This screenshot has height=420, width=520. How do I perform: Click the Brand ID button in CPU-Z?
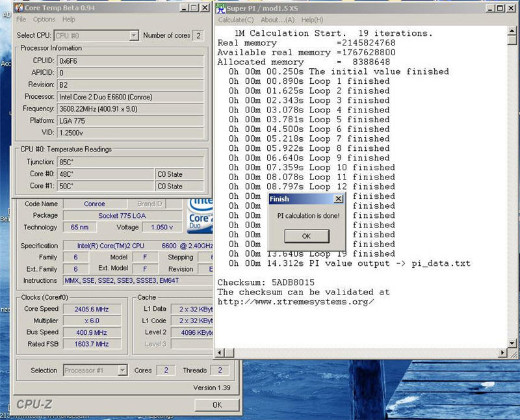coord(150,204)
